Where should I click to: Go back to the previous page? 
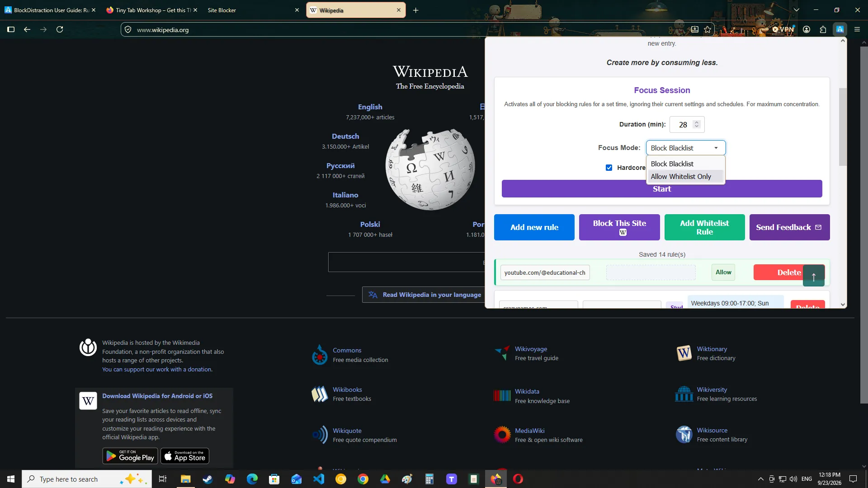pos(27,29)
